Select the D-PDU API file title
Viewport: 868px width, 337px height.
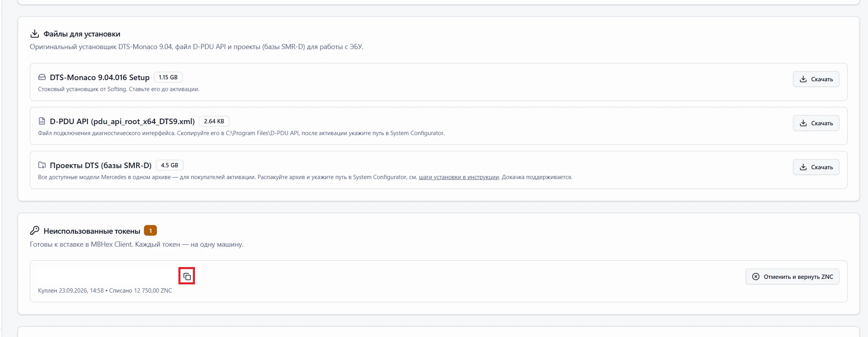pyautogui.click(x=122, y=121)
